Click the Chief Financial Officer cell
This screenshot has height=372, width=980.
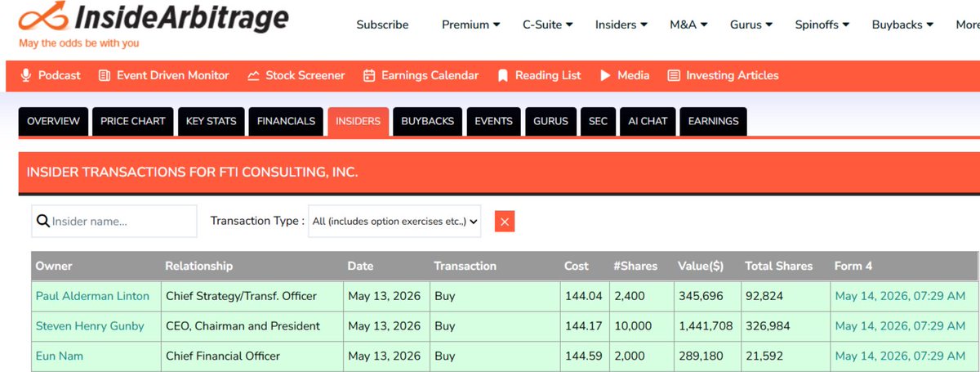252,356
